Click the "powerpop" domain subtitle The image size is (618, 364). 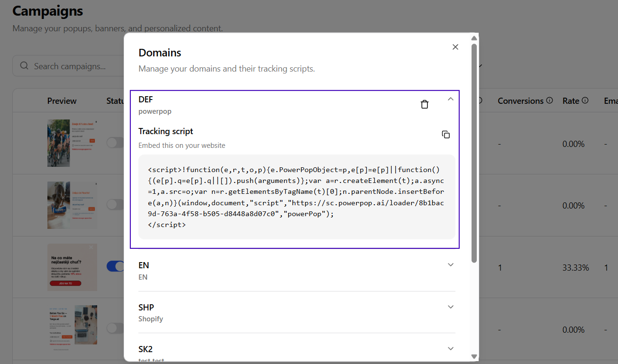coord(155,112)
